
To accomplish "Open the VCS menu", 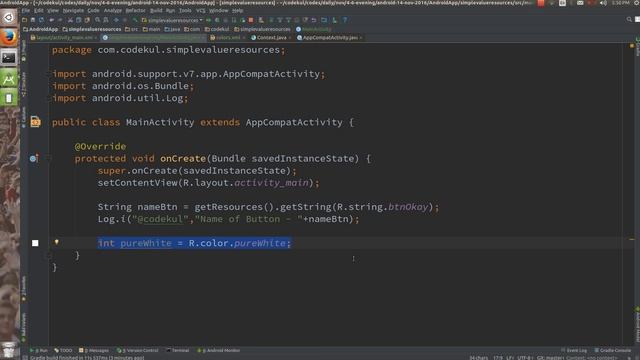I will tap(201, 11).
